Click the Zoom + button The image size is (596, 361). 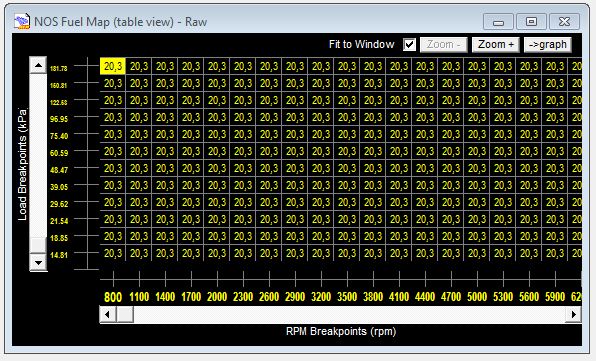coord(496,44)
